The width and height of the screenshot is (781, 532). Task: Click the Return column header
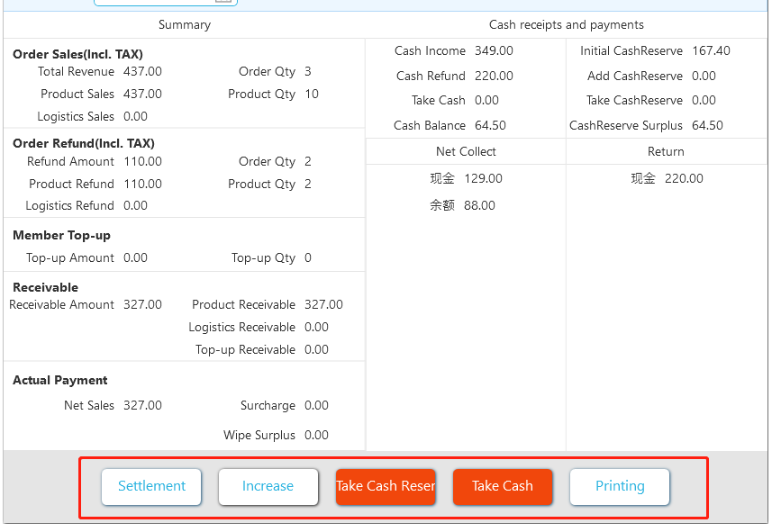coord(666,151)
